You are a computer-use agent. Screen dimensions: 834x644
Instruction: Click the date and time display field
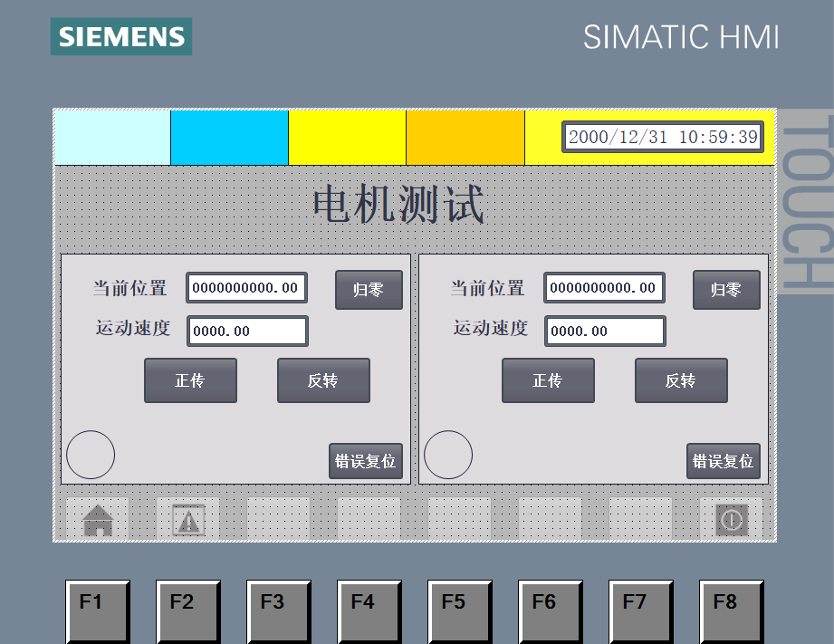tap(662, 138)
